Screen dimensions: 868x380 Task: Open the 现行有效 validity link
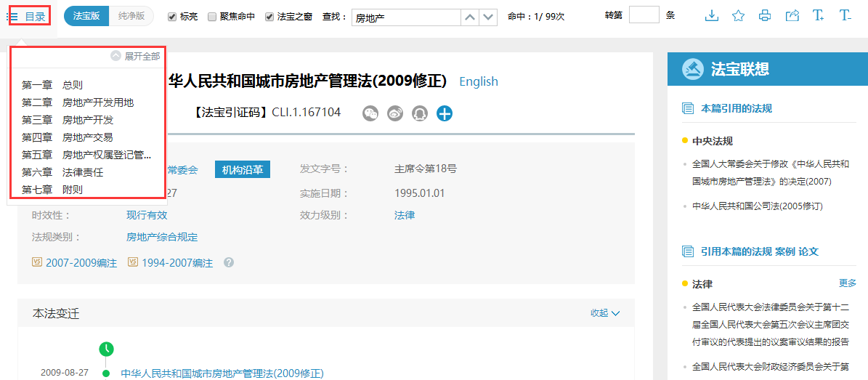(x=147, y=215)
